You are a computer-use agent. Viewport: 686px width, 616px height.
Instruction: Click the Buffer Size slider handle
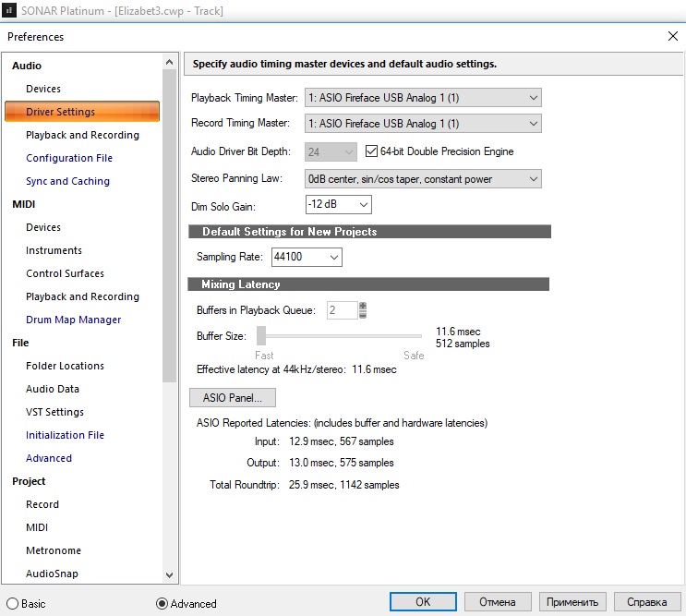261,336
